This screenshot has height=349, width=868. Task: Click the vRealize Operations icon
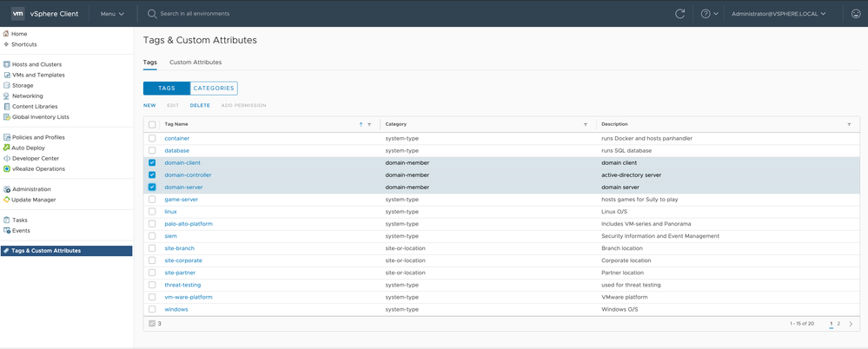point(7,168)
